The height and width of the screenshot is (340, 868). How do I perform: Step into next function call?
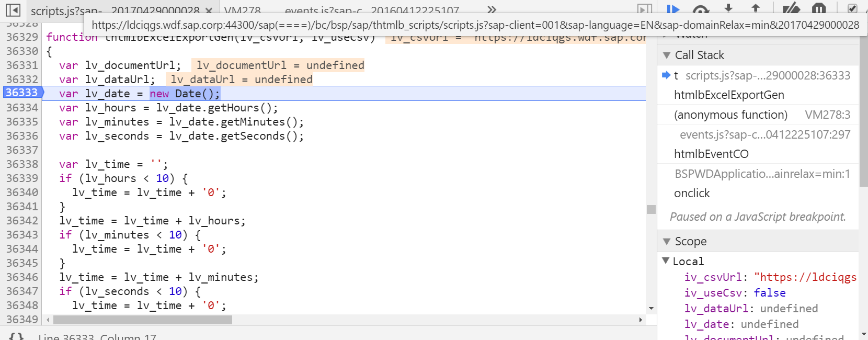point(728,8)
